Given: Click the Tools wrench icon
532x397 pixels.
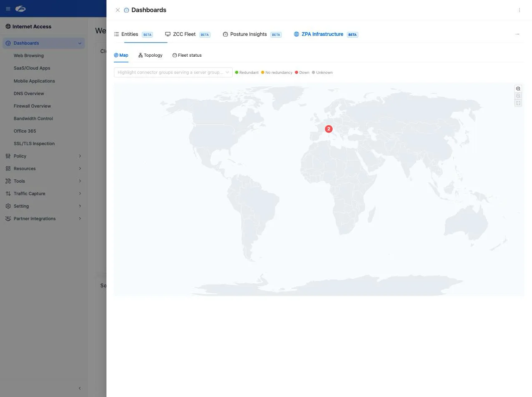Looking at the screenshot, I should pos(8,181).
